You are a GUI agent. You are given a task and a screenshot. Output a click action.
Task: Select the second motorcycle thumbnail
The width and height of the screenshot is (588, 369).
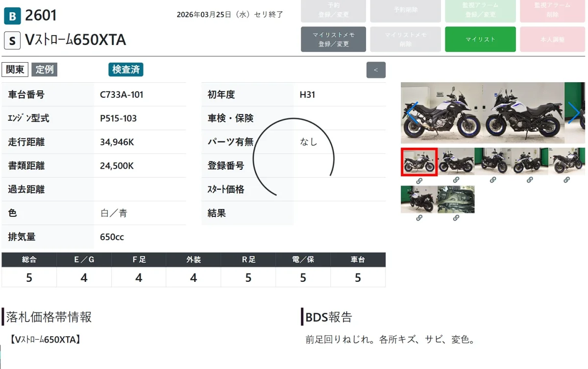456,161
